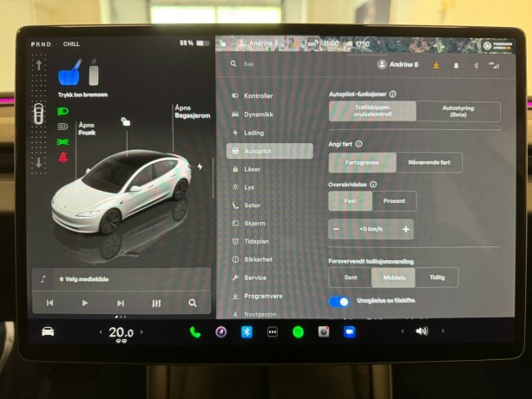Image resolution: width=532 pixels, height=399 pixels.
Task: Open the all apps three-dots launcher
Action: click(273, 332)
